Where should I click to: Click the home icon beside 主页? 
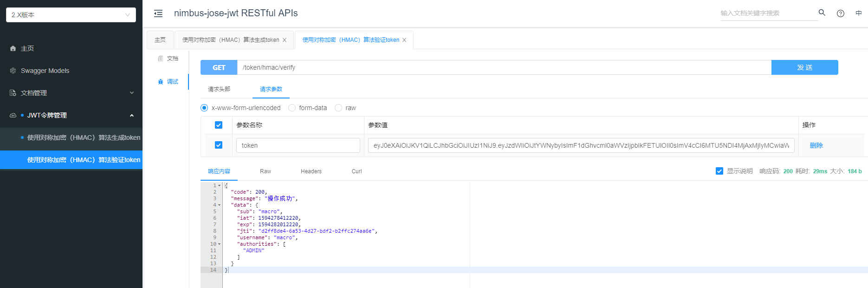(x=13, y=48)
